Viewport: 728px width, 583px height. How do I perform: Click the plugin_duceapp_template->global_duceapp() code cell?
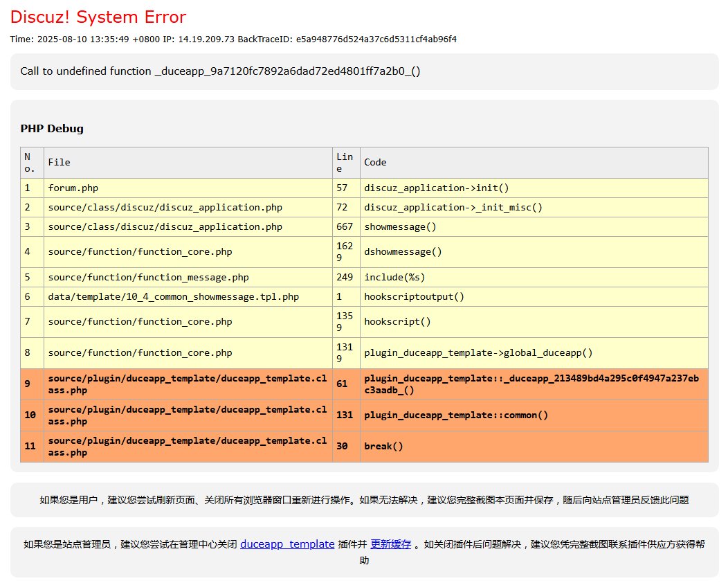tap(534, 353)
